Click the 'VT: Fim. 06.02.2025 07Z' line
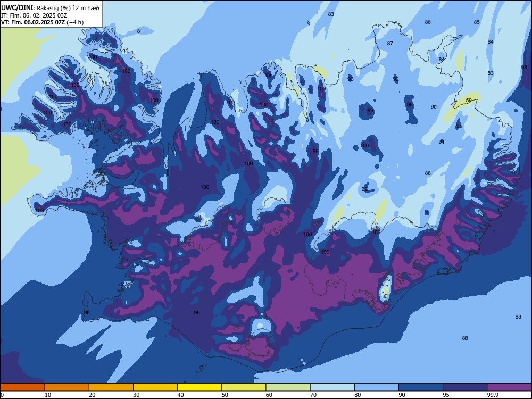The width and height of the screenshot is (532, 399). pyautogui.click(x=33, y=22)
